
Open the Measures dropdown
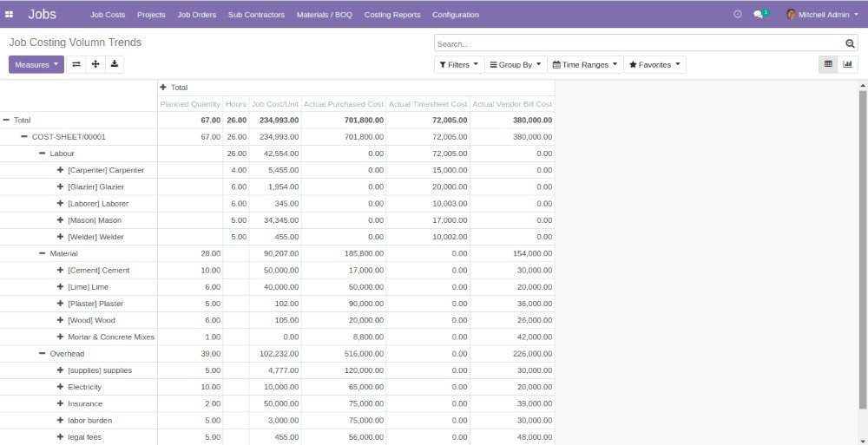(36, 64)
